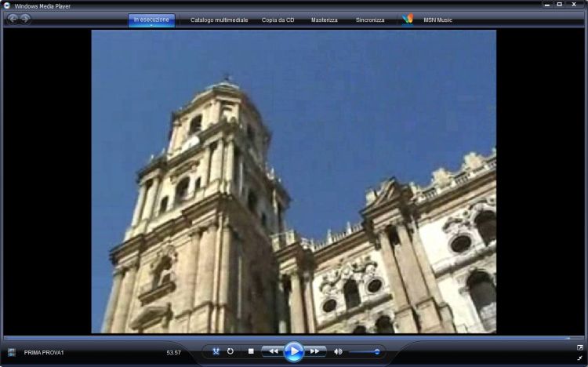Toggle repeat mode
588x367 pixels.
coord(230,351)
